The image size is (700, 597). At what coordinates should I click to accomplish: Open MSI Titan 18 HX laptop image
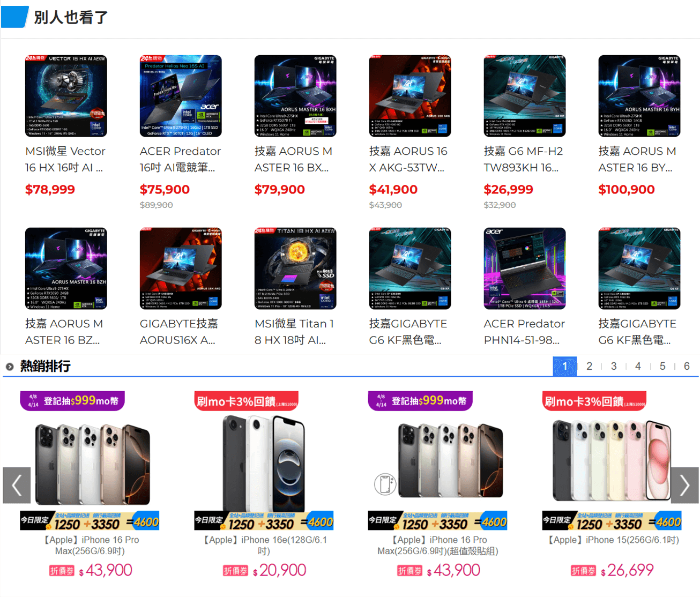click(295, 268)
